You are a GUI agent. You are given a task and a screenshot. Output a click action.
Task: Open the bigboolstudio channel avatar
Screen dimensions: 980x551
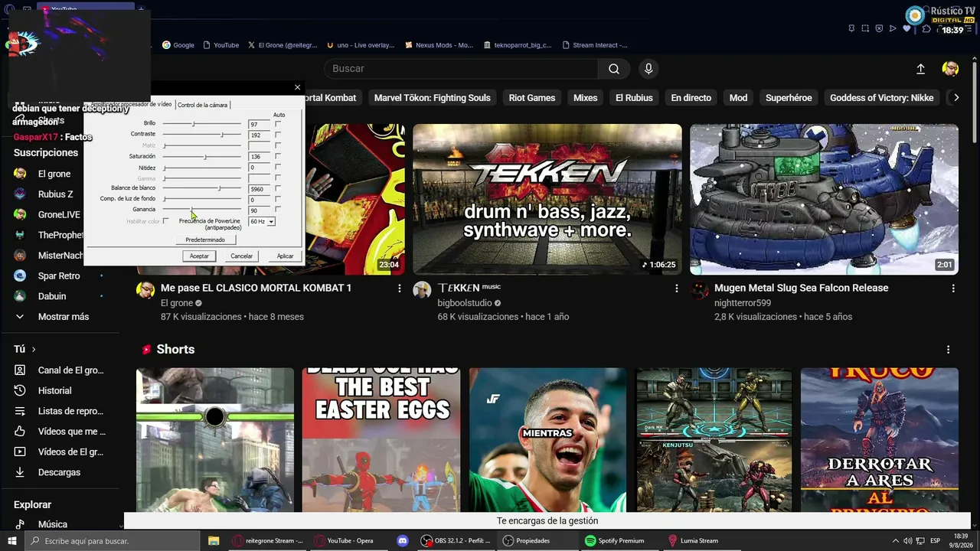click(422, 290)
